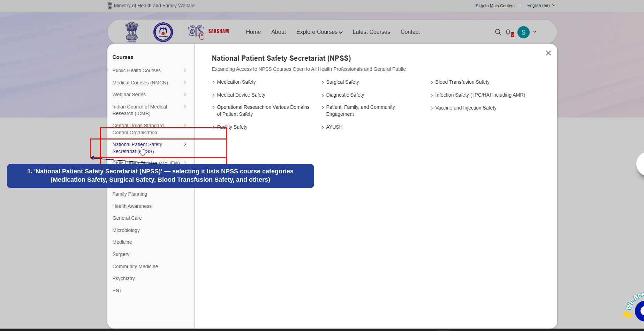Click the national emblem logo
The image size is (644, 331).
point(132,32)
